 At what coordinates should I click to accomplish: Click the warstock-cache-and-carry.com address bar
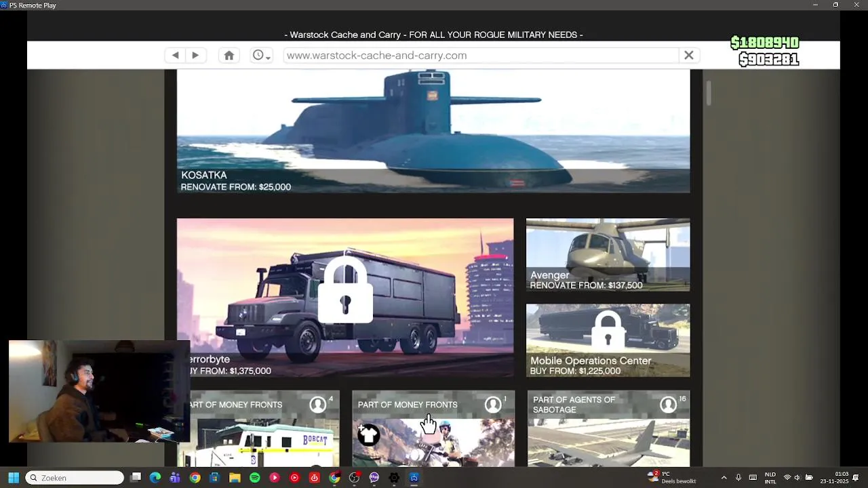[x=480, y=56]
